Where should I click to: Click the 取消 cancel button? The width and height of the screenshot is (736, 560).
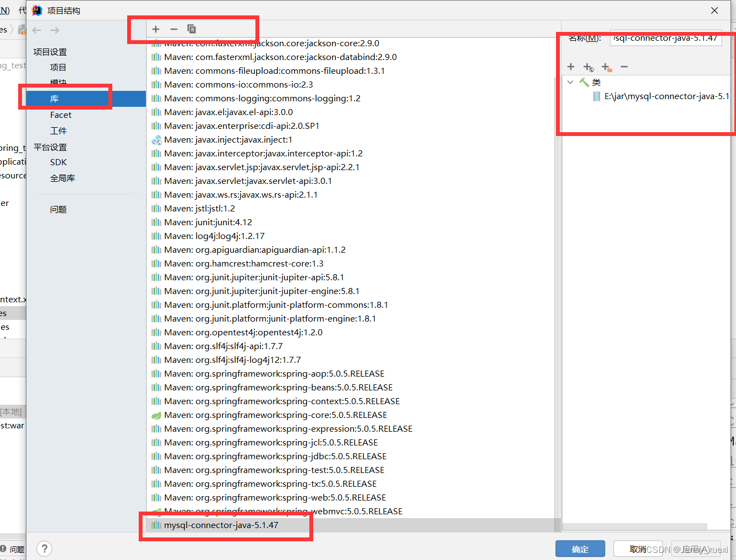(x=638, y=549)
